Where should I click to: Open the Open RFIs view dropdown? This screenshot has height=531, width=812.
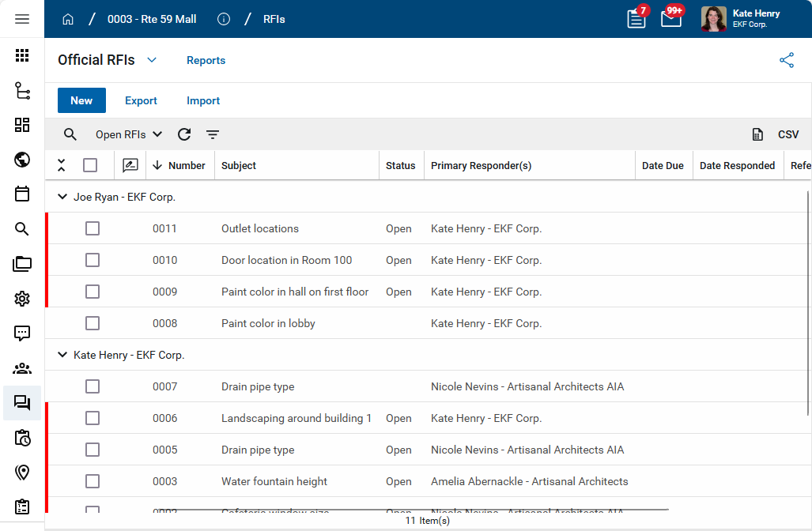point(128,134)
